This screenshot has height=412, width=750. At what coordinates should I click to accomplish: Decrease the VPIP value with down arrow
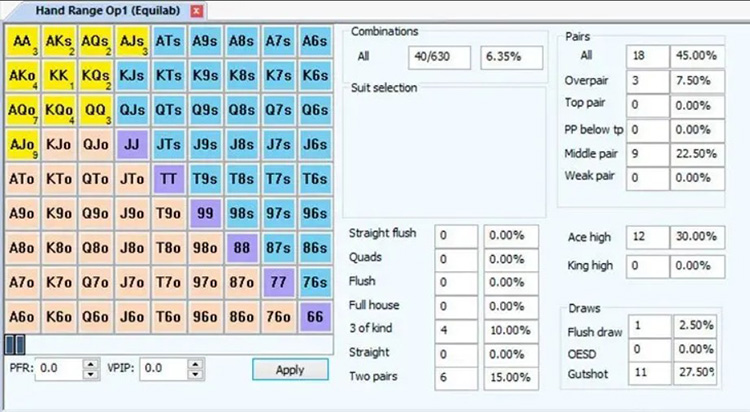[198, 373]
